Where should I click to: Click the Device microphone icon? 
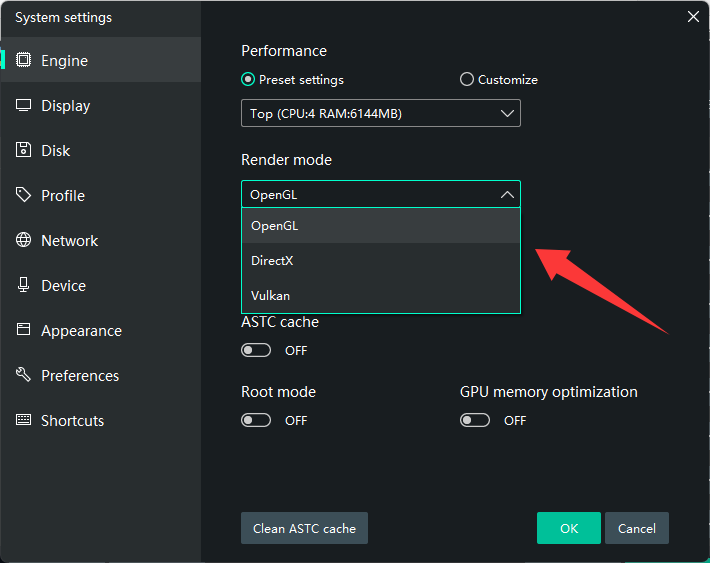tap(23, 285)
